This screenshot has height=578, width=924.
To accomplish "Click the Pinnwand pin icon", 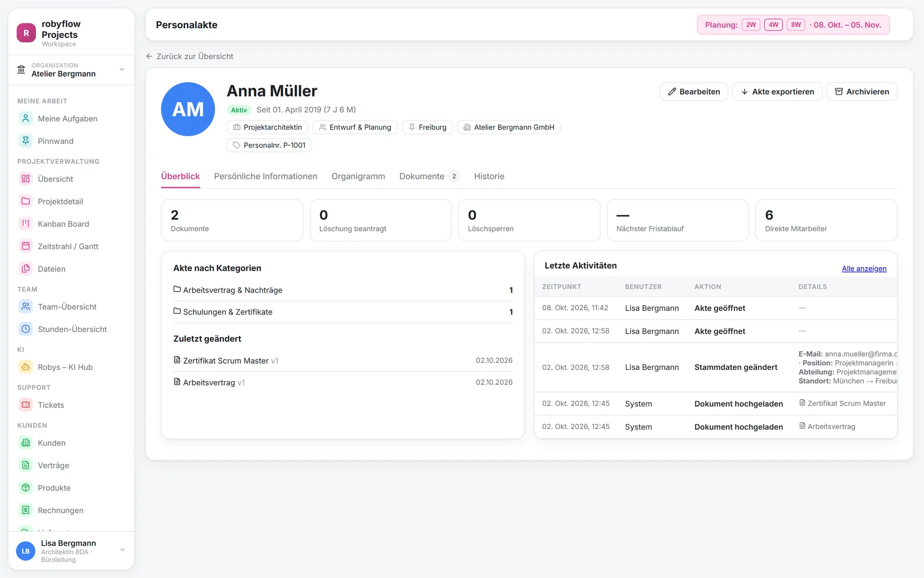I will coord(26,141).
